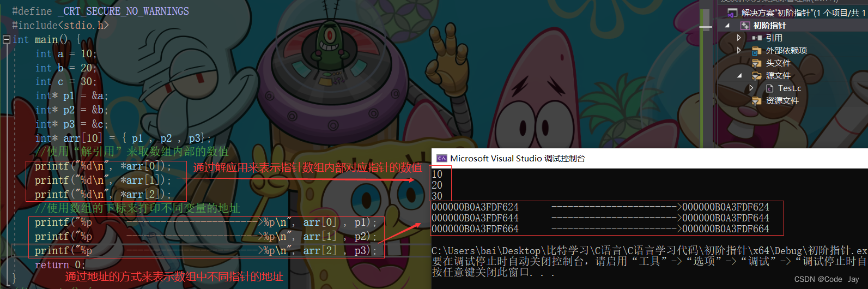
Task: Click the comment 使用"解引用"来取数组内部的数值
Action: tap(132, 152)
